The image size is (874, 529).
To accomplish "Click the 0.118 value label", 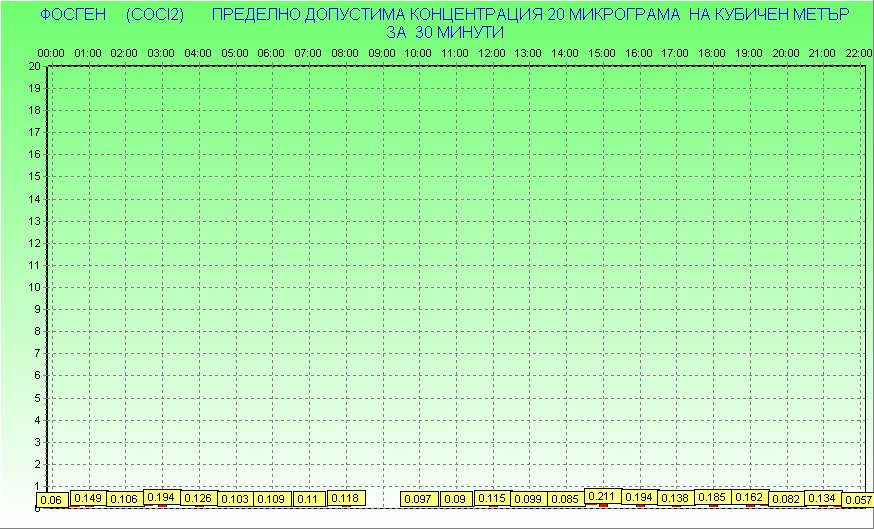I will [345, 498].
